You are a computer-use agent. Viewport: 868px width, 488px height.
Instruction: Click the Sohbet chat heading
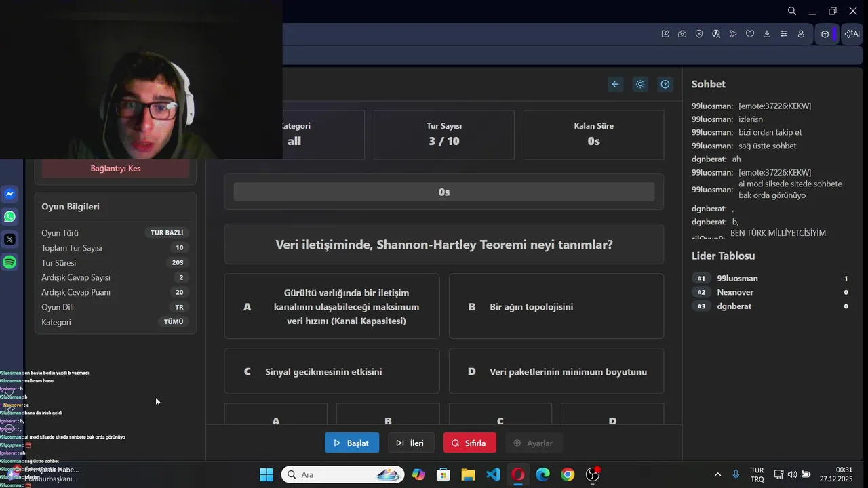709,84
